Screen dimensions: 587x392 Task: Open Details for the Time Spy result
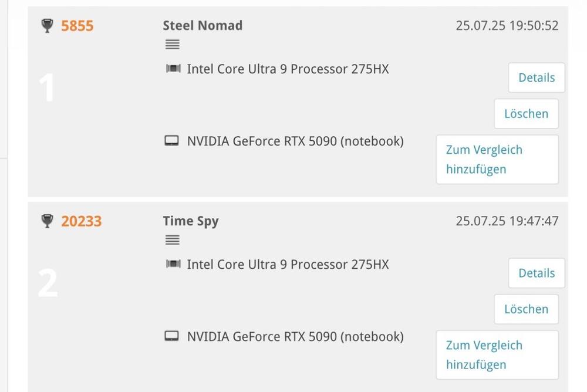pos(536,273)
